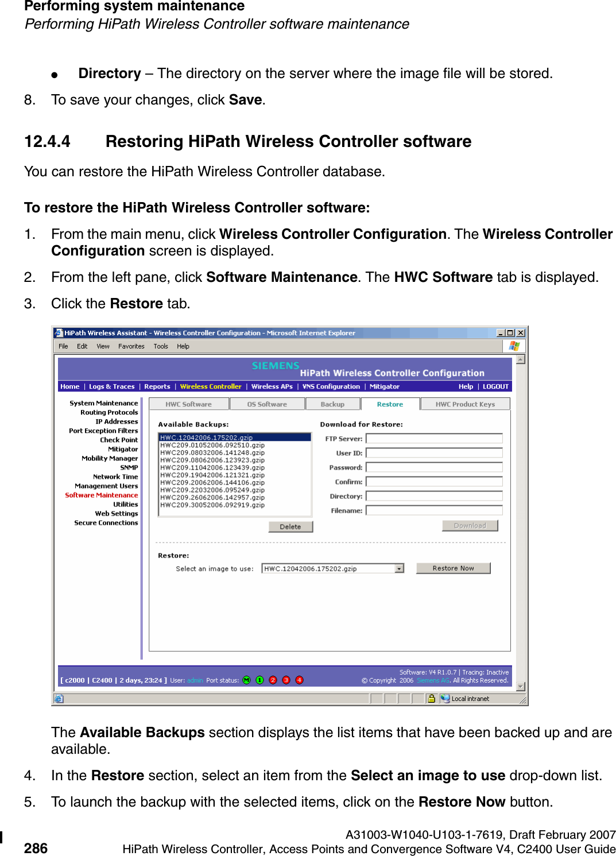616x856 pixels.
Task: Click the padlock icon in status bar
Action: (x=431, y=699)
